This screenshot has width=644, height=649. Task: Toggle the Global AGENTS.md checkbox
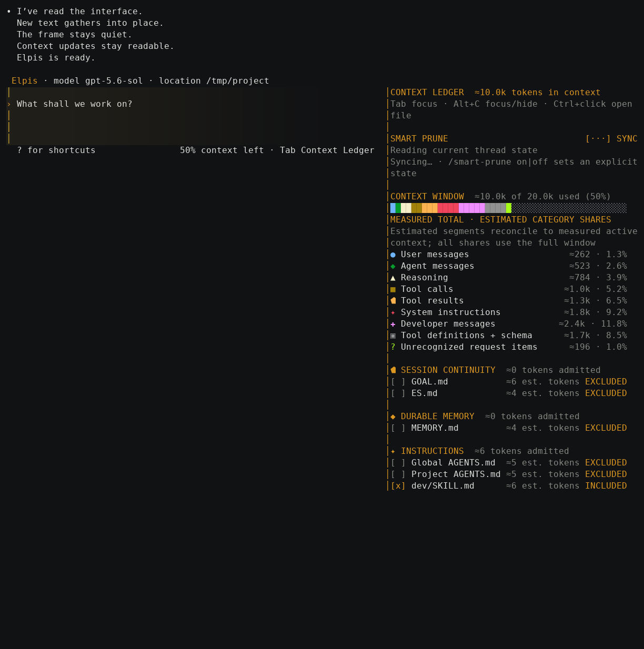(398, 463)
